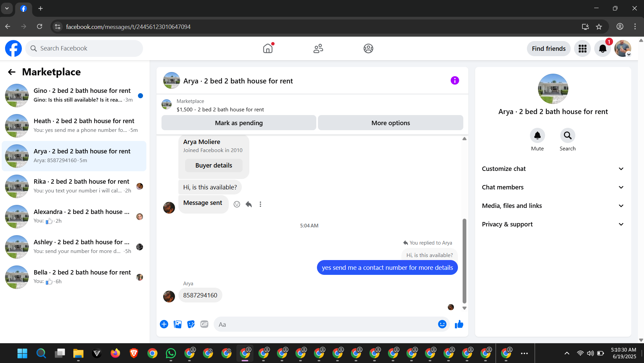Viewport: 644px width, 363px height.
Task: Open the Find friends button
Action: click(x=548, y=48)
